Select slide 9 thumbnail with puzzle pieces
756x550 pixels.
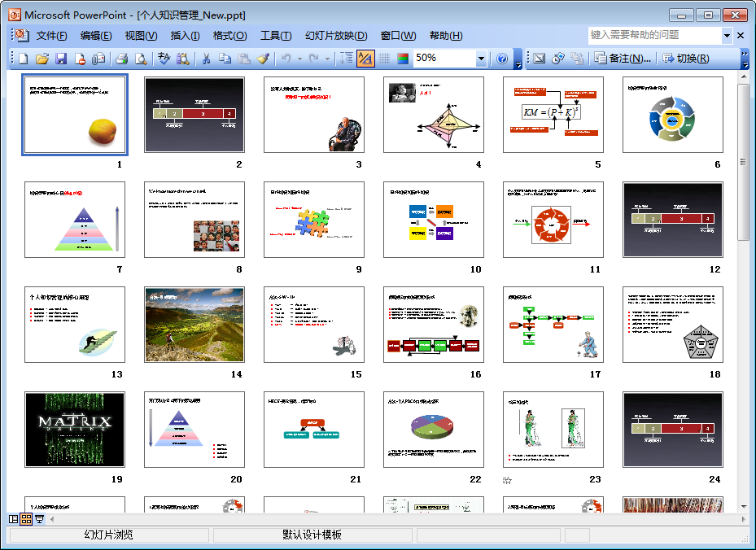[314, 220]
